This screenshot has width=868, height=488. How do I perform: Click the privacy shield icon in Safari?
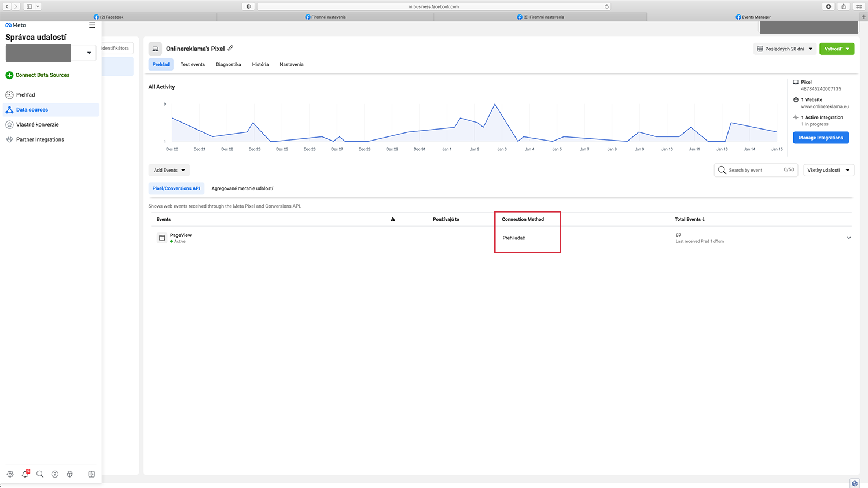(x=248, y=6)
